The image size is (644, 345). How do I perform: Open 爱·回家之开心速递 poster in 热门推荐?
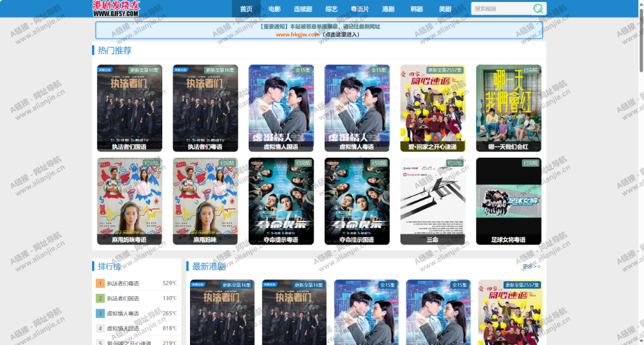pyautogui.click(x=433, y=108)
